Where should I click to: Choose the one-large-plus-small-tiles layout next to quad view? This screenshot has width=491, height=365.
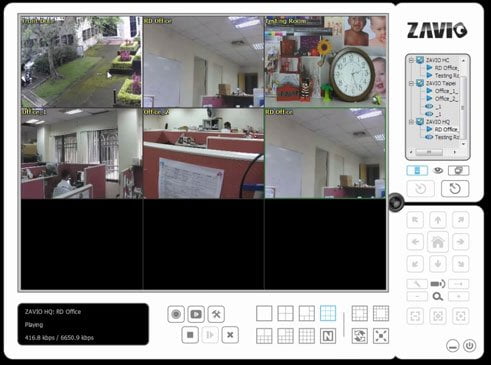point(307,313)
